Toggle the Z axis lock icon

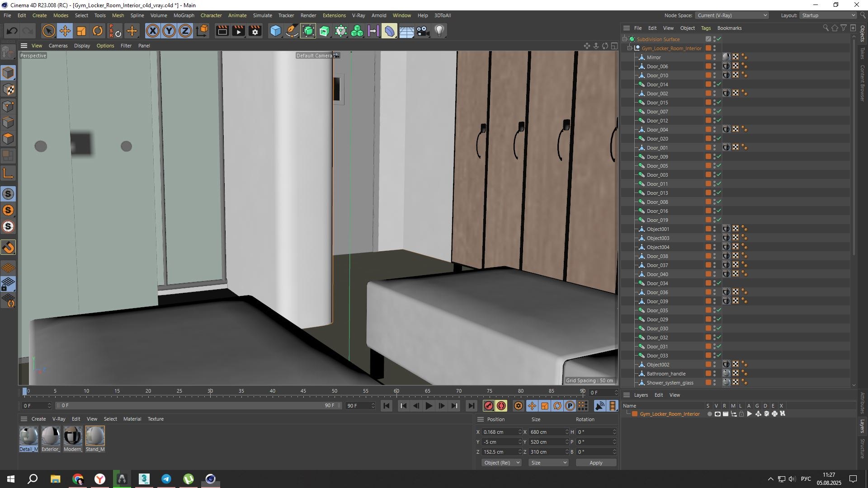[x=185, y=31]
